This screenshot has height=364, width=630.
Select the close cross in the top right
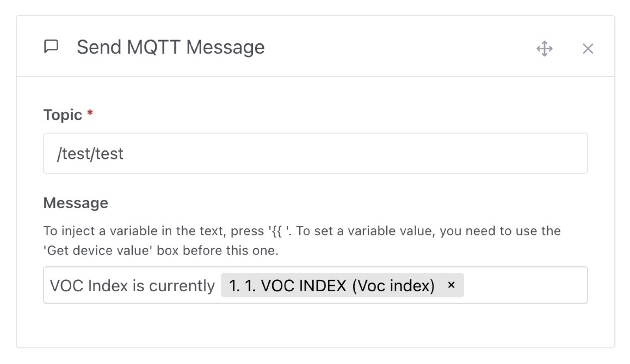[587, 48]
